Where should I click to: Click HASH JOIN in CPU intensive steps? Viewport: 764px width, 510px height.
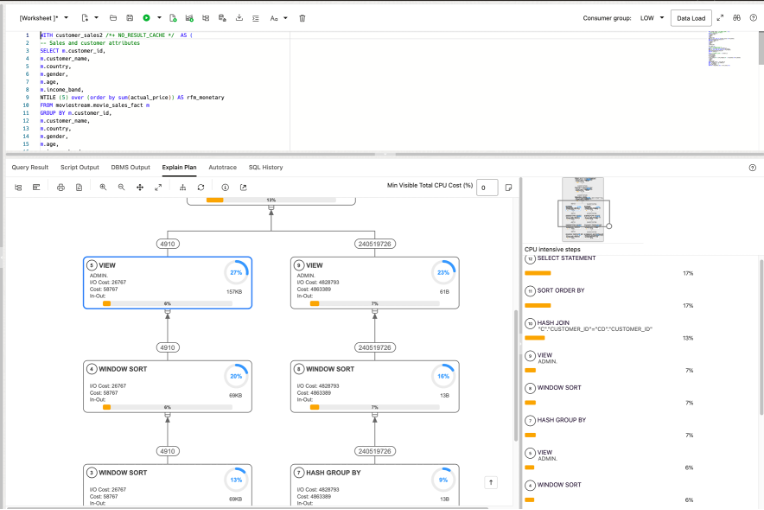tap(553, 322)
